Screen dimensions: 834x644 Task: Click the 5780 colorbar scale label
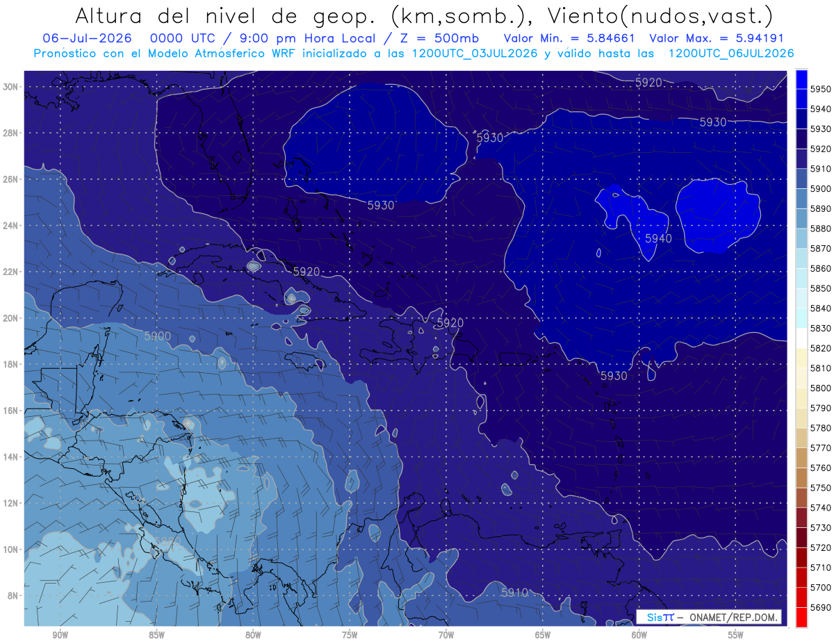pyautogui.click(x=820, y=428)
